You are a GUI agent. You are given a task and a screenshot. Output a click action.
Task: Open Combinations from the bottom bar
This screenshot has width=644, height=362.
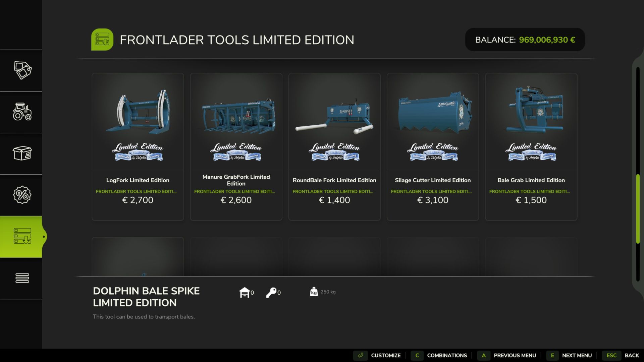coord(439,355)
